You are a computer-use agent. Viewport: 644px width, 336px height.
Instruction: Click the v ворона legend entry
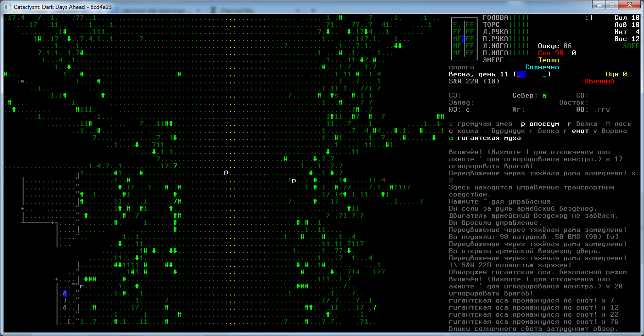610,131
